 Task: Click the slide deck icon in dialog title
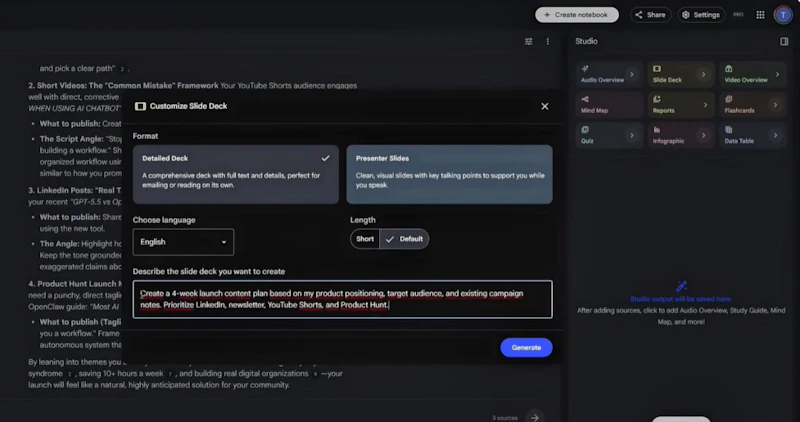[140, 106]
